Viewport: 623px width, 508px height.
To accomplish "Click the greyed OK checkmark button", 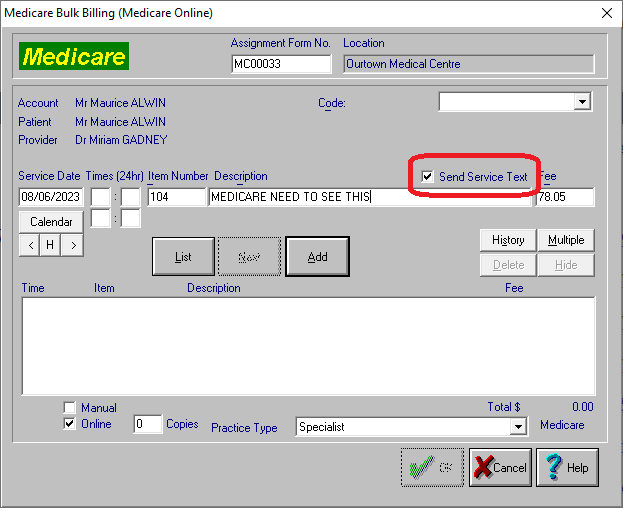I will [x=432, y=467].
